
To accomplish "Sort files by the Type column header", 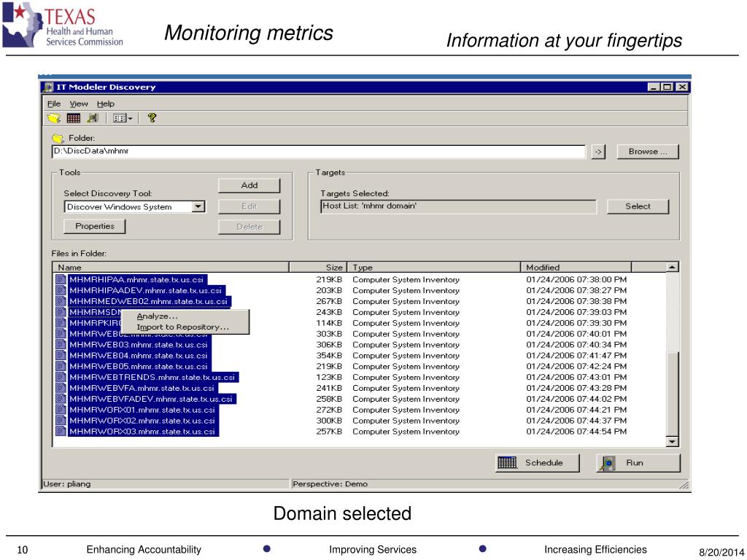I will point(434,267).
